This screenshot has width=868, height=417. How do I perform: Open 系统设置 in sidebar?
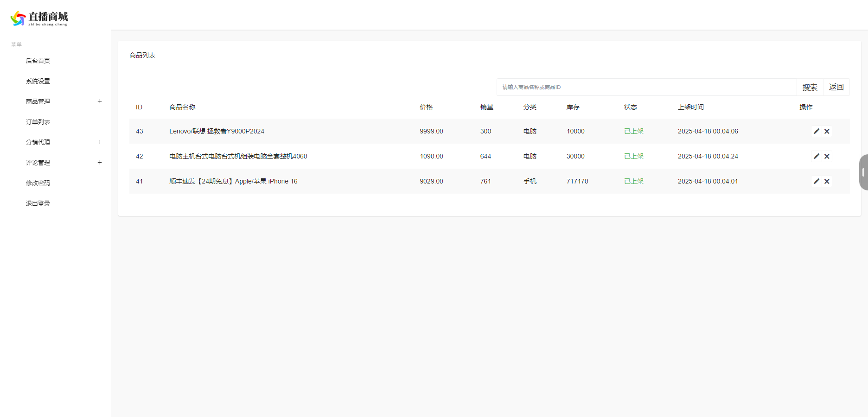tap(38, 81)
